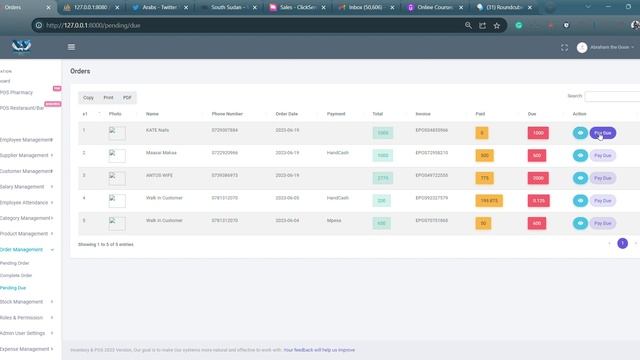640x360 pixels.
Task: Open POS Pharmacy in sidebar
Action: (16, 93)
